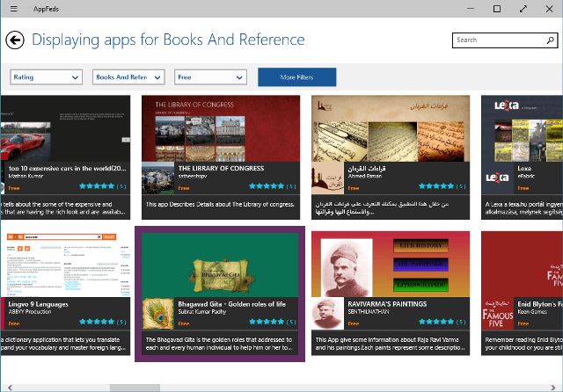Image resolution: width=563 pixels, height=392 pixels.
Task: Click the Ahmed Esman publisher name
Action: click(x=364, y=176)
